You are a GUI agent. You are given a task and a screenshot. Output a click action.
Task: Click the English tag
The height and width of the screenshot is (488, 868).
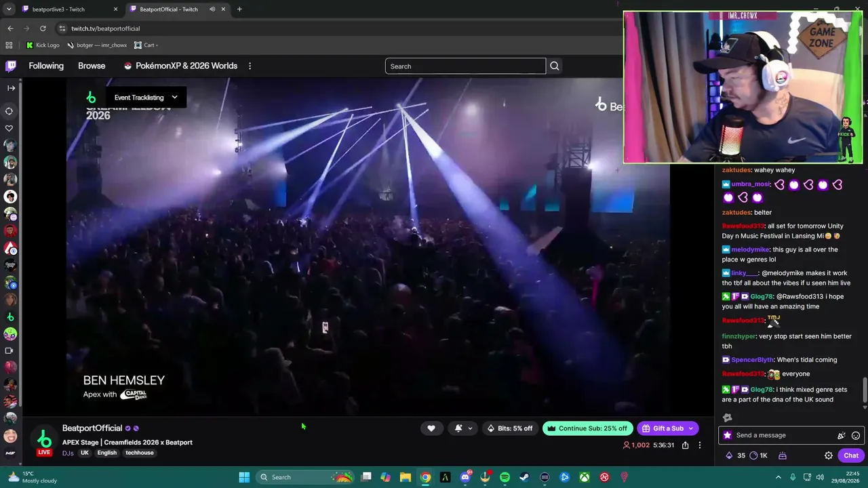(106, 453)
